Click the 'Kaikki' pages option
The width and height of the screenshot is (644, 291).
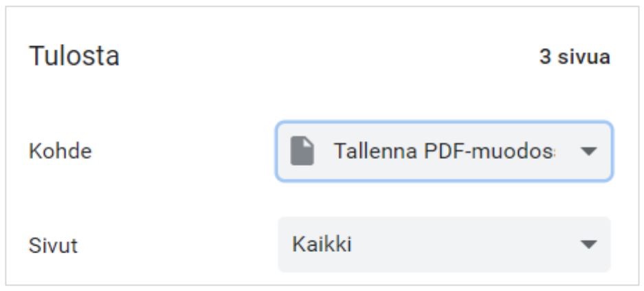click(322, 244)
